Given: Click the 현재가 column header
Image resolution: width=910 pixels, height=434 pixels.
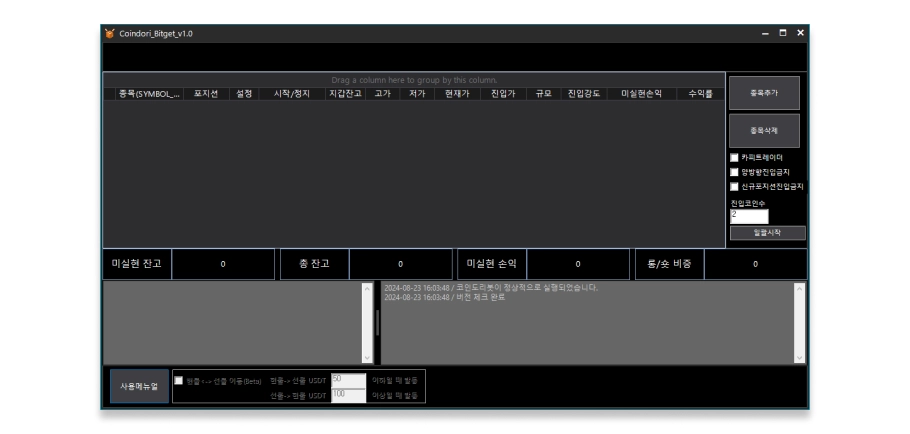Looking at the screenshot, I should pyautogui.click(x=457, y=94).
